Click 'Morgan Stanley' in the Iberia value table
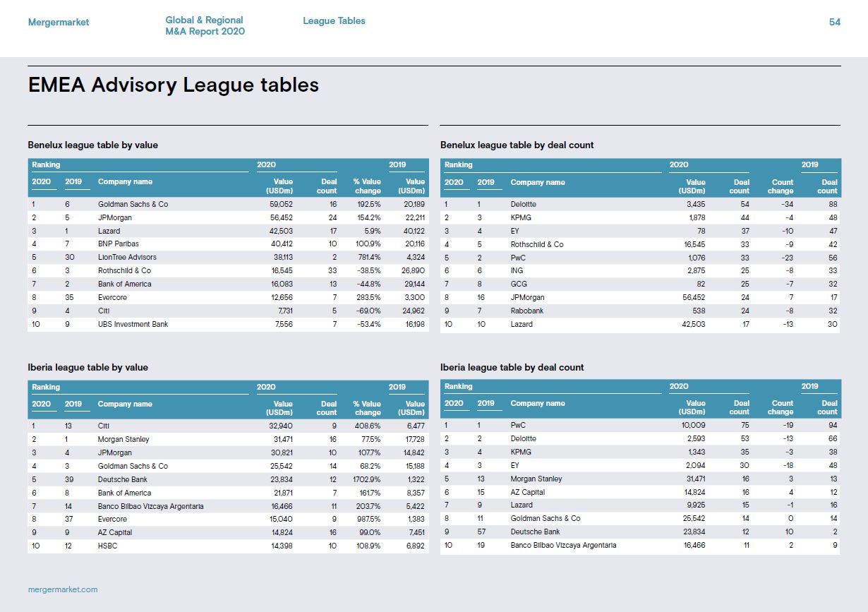 click(x=123, y=439)
